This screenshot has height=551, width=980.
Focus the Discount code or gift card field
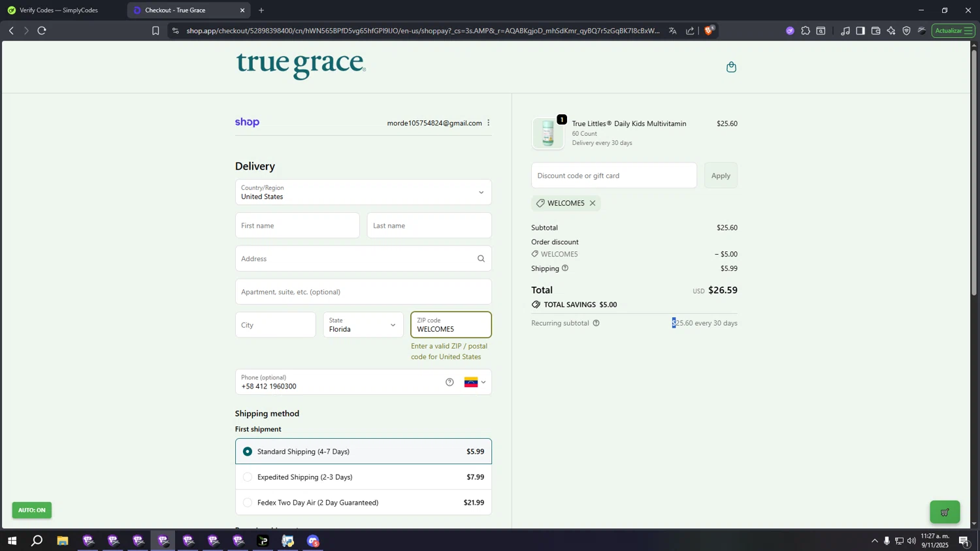tap(614, 176)
